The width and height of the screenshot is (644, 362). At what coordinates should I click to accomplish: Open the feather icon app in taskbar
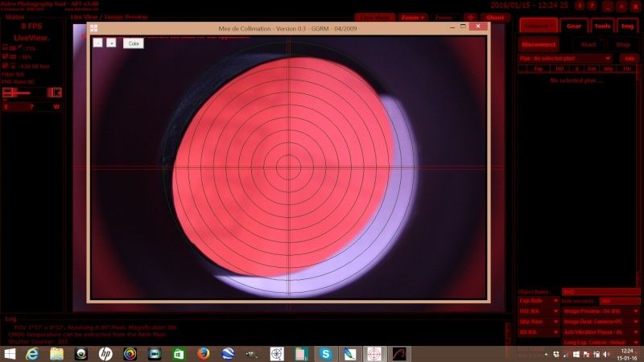point(350,354)
